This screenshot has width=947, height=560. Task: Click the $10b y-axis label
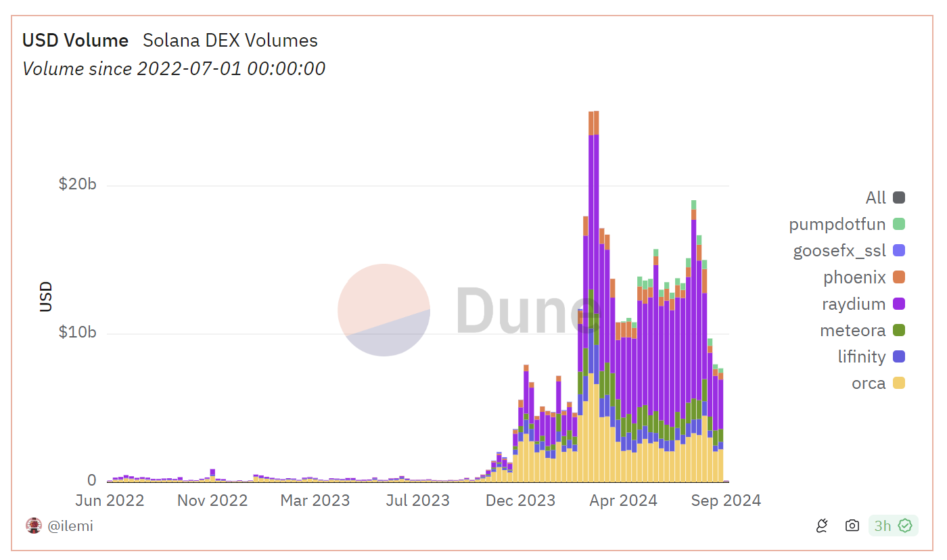77,332
